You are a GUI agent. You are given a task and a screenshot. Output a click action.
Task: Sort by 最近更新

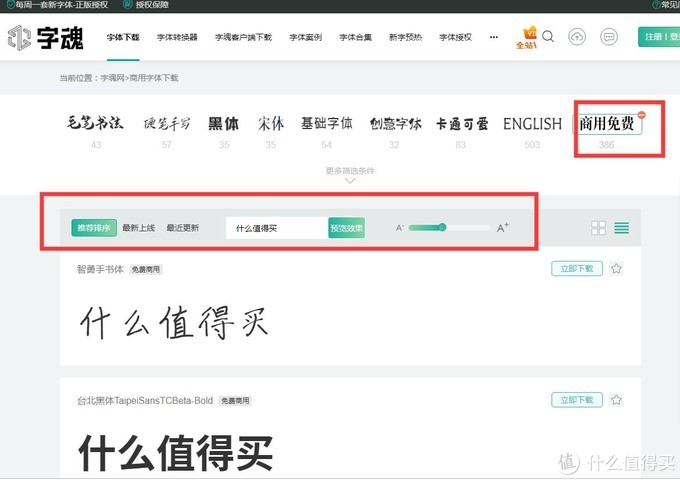pos(183,228)
